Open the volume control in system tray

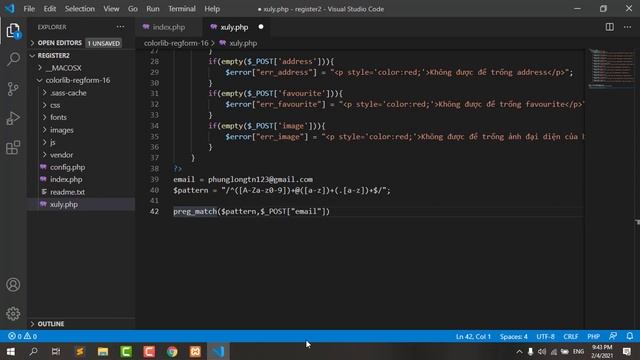(x=542, y=351)
